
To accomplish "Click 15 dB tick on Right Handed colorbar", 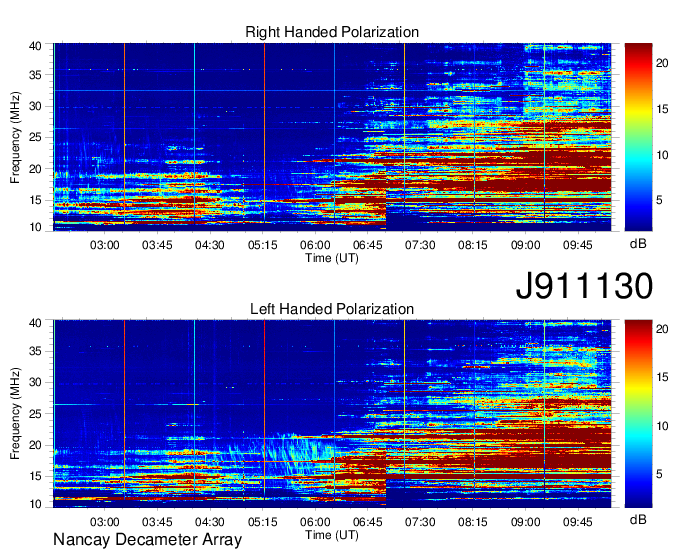I will point(662,109).
